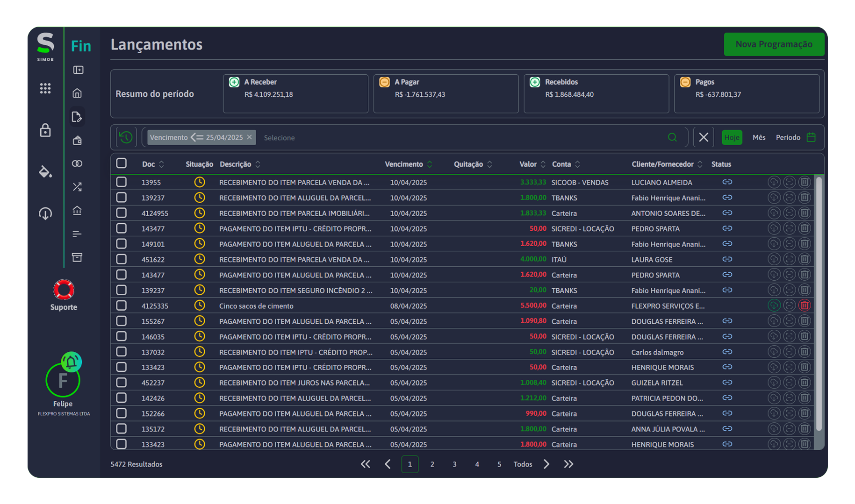Open the Lançamentos document-edit icon
Screen dimensions: 855x504
[x=77, y=117]
